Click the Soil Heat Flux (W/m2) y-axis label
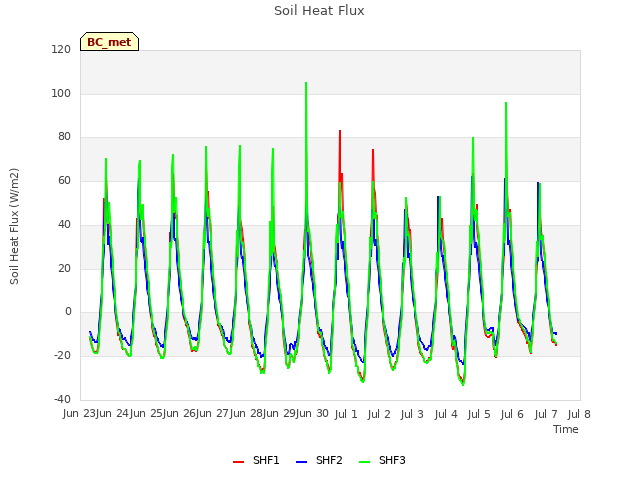Image resolution: width=640 pixels, height=480 pixels. [14, 226]
